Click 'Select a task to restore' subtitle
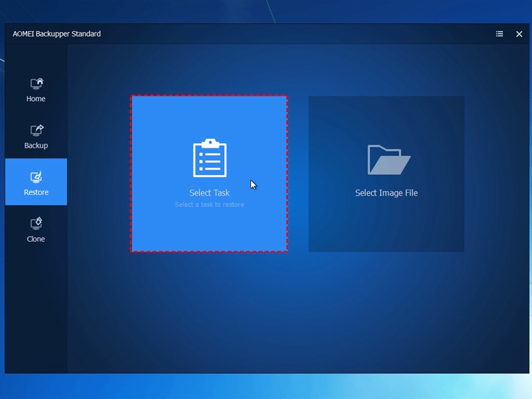 (x=209, y=205)
